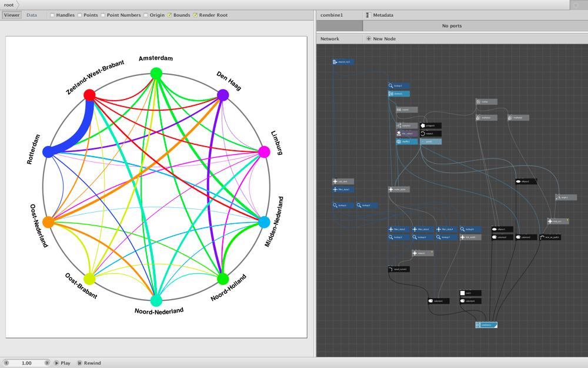This screenshot has height=368, width=588.
Task: Select the lookup4 node
Action: click(x=422, y=237)
